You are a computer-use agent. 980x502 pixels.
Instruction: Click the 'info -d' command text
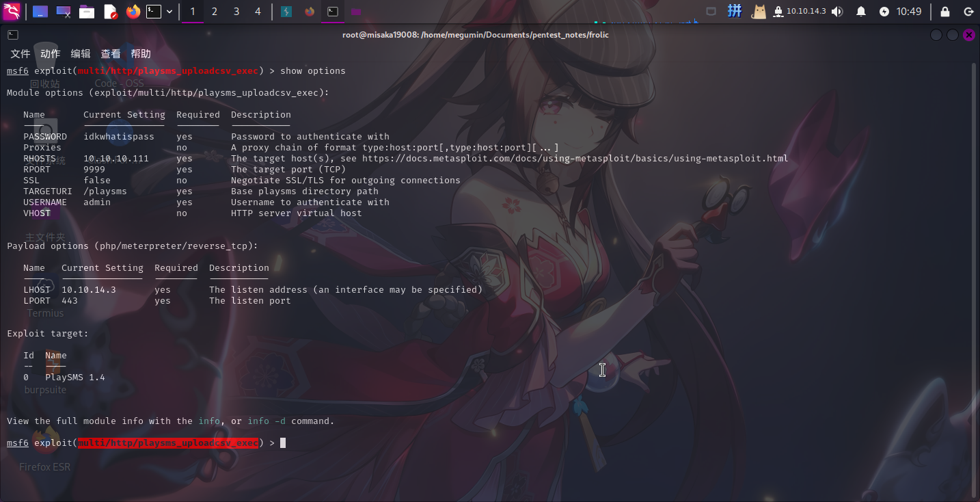click(267, 421)
